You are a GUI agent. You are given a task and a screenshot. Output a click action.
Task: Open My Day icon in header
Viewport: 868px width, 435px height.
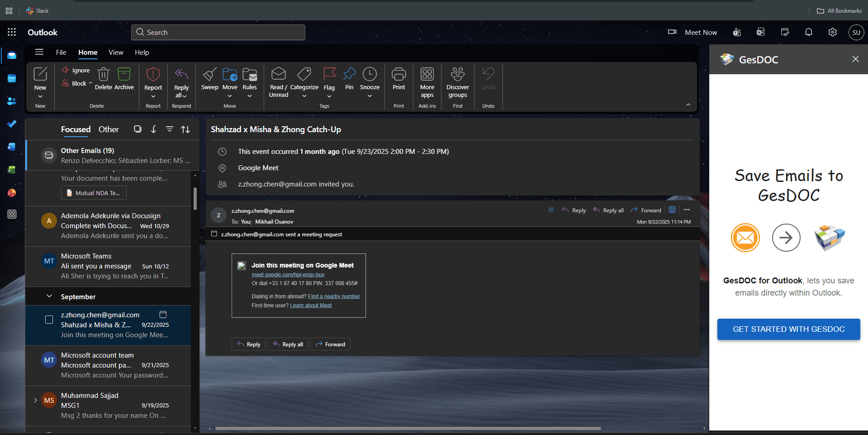point(785,32)
